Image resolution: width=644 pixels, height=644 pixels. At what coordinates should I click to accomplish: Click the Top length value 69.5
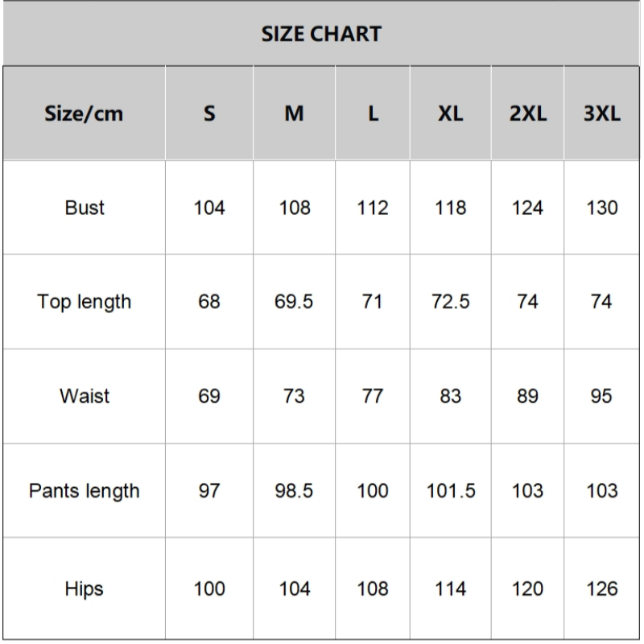point(294,302)
